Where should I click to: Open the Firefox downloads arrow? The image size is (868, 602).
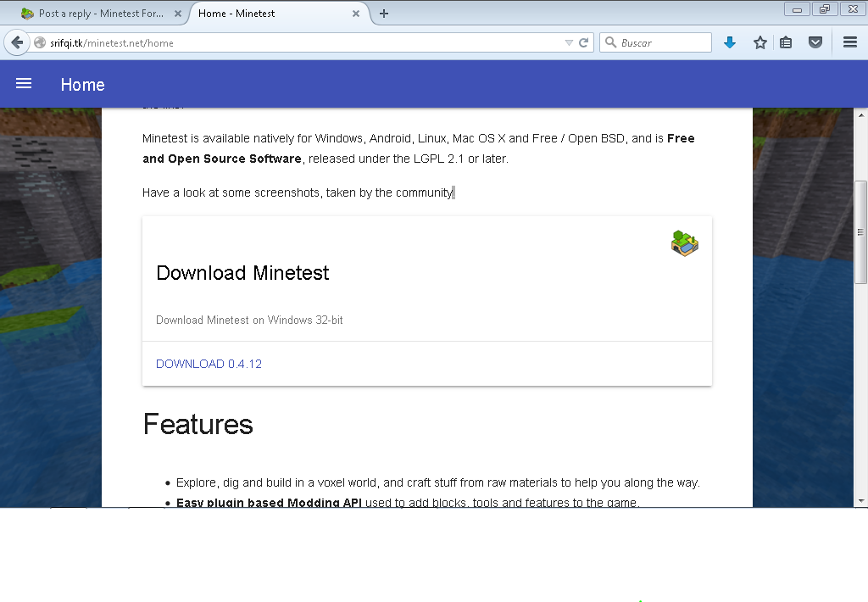[730, 42]
